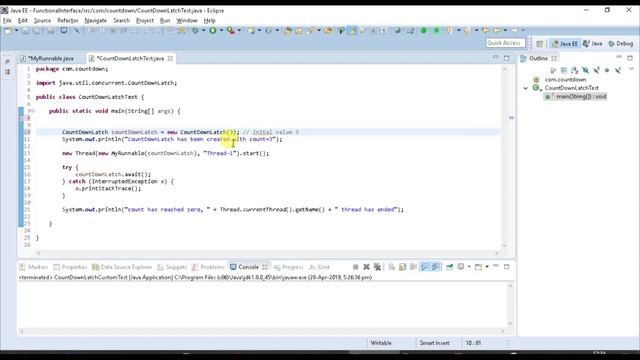Open the New wizard dropdown arrow
The image size is (640, 360).
tap(16, 31)
